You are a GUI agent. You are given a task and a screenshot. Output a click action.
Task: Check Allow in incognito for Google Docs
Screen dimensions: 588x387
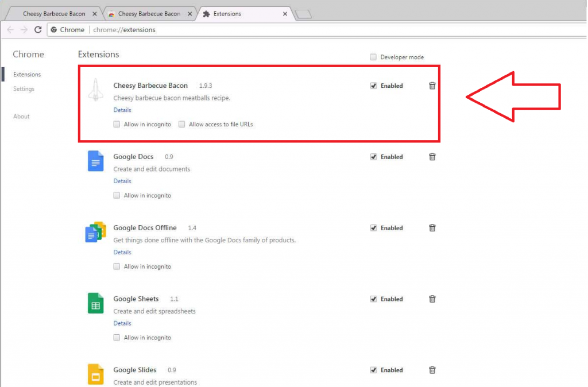117,195
